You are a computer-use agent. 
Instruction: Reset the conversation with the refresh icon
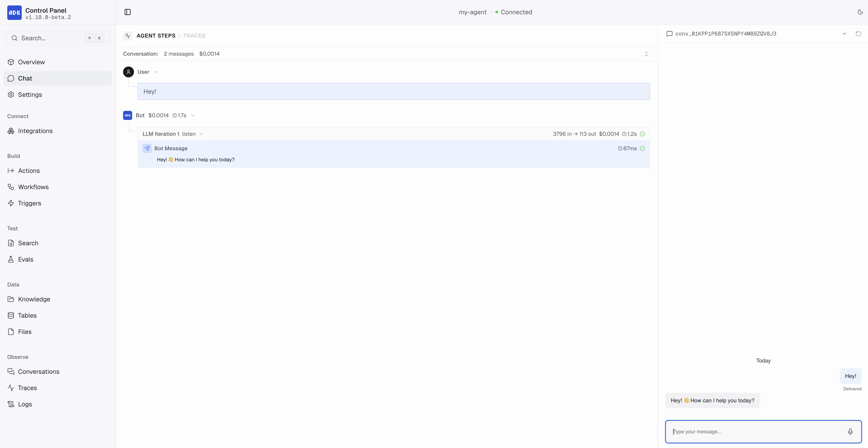[858, 33]
